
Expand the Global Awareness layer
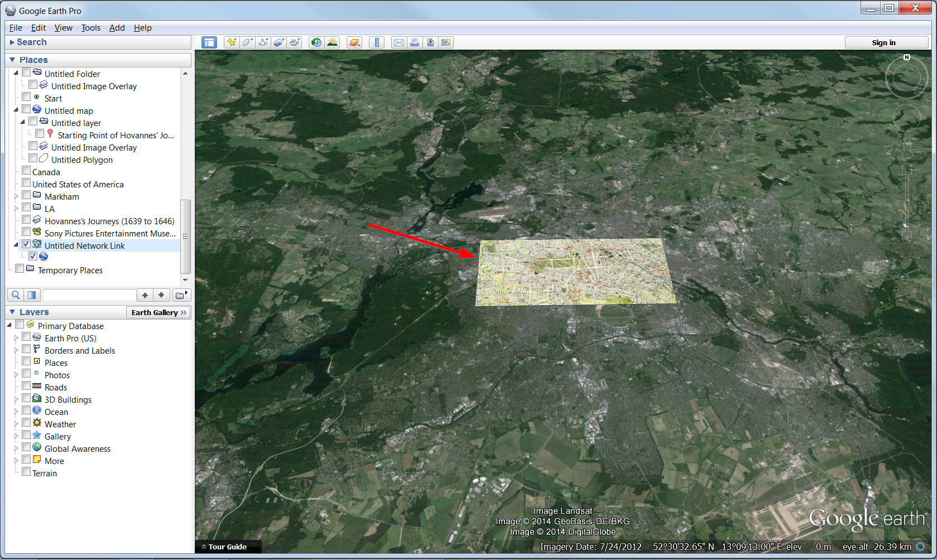[x=16, y=448]
